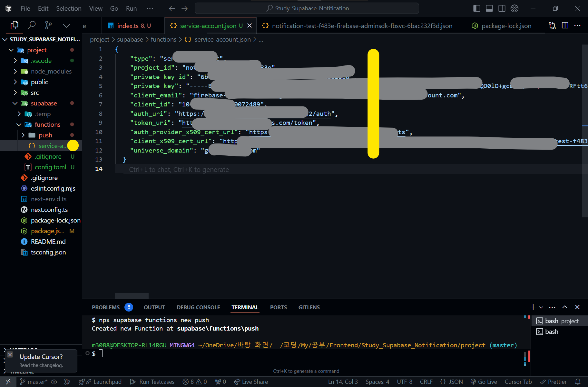The width and height of the screenshot is (588, 387).
Task: Go forward with the right arrow
Action: coord(184,8)
